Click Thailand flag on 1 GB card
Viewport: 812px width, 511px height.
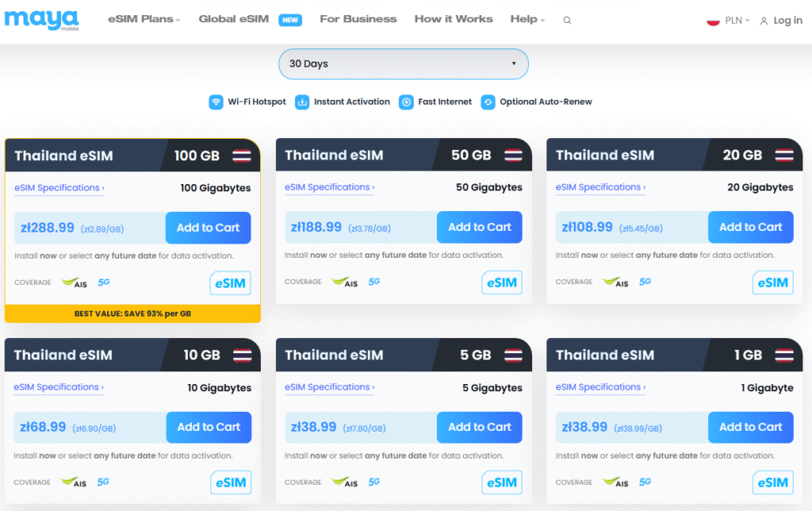click(x=784, y=355)
